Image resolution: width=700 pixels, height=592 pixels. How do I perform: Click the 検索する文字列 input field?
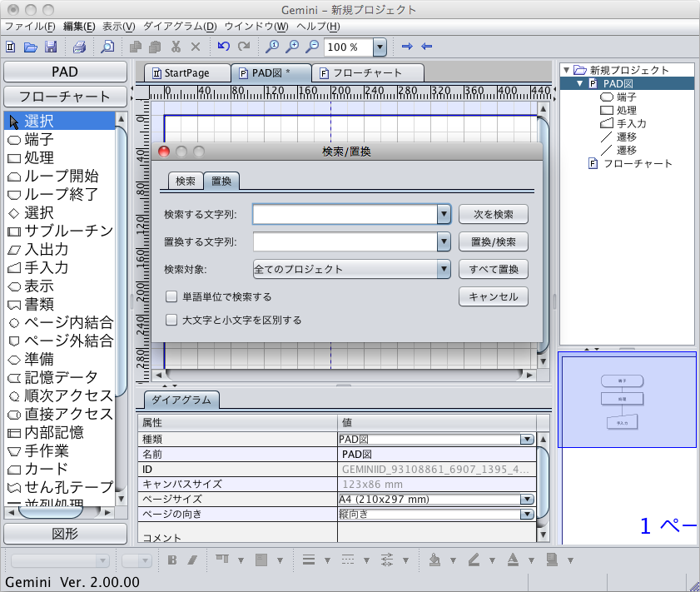[x=345, y=214]
